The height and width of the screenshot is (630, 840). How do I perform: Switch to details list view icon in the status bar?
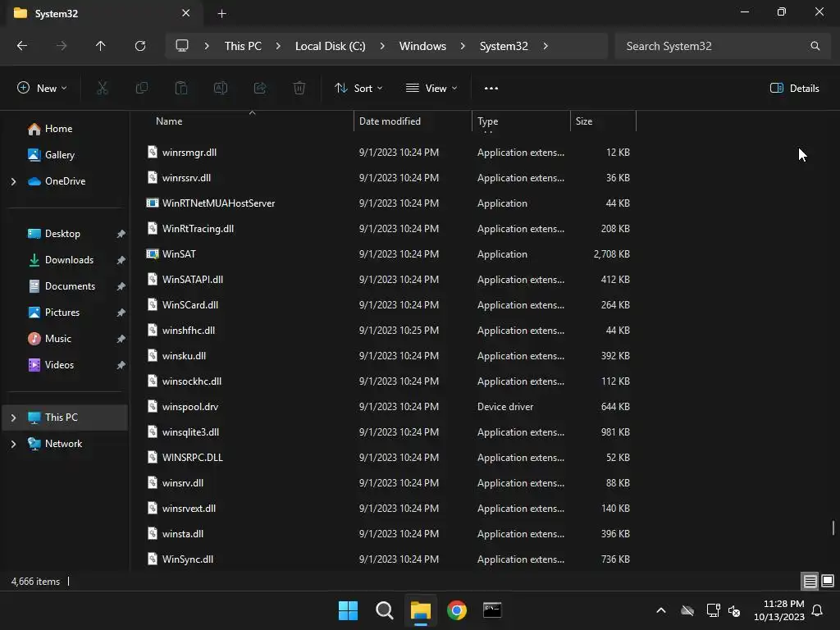(810, 582)
